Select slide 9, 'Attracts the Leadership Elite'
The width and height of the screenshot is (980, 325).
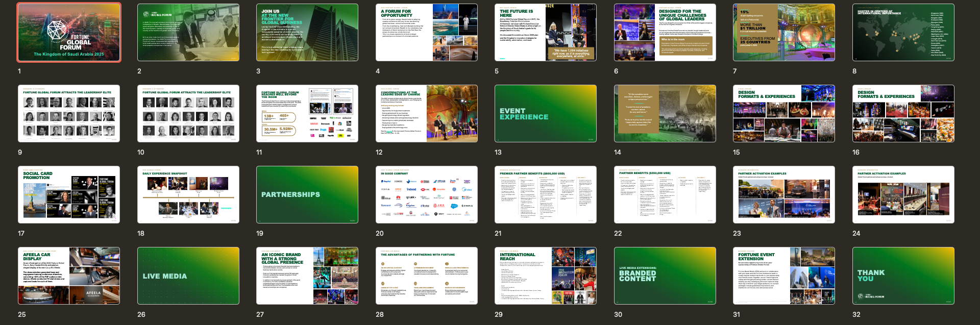(x=69, y=114)
